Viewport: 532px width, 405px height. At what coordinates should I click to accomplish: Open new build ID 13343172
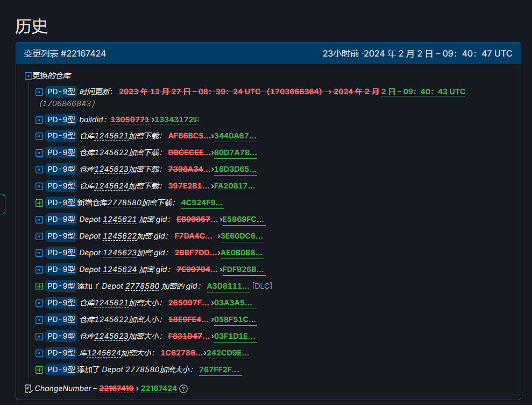[173, 120]
